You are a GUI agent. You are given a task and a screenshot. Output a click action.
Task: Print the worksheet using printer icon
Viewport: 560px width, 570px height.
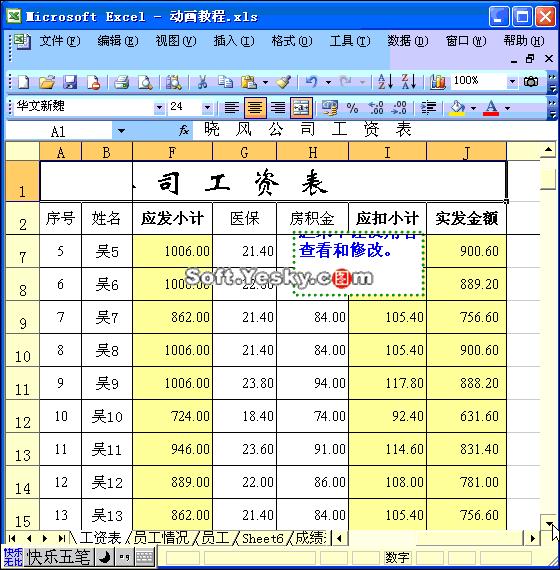[x=122, y=82]
